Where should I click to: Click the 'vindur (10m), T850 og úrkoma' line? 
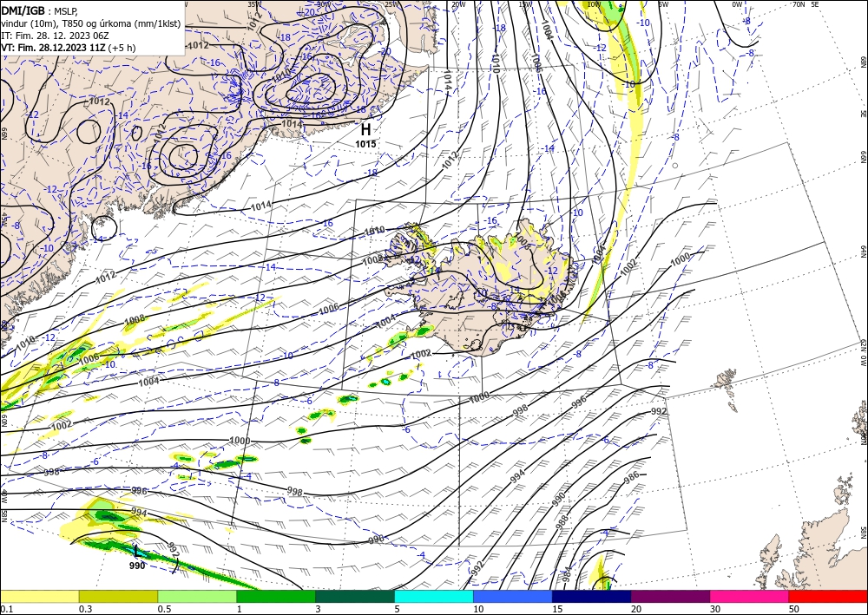pyautogui.click(x=91, y=23)
